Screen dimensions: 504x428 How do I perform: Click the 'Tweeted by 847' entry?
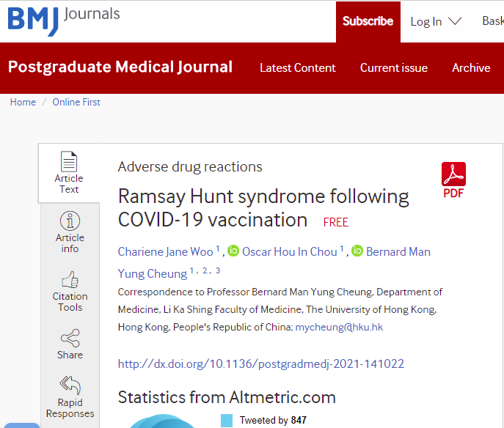[x=273, y=420]
